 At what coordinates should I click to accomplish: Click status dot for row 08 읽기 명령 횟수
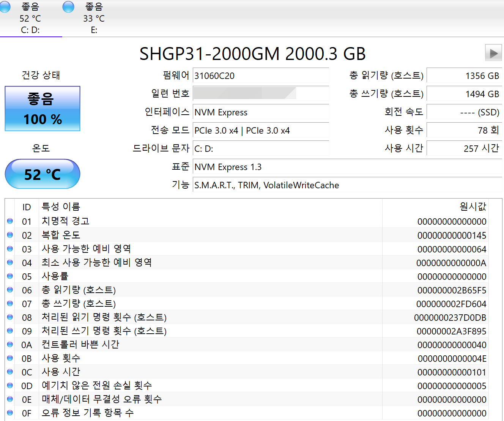tap(10, 317)
